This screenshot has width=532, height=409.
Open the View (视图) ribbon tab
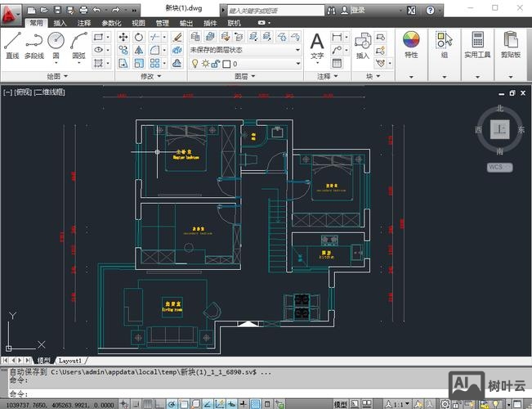click(138, 23)
